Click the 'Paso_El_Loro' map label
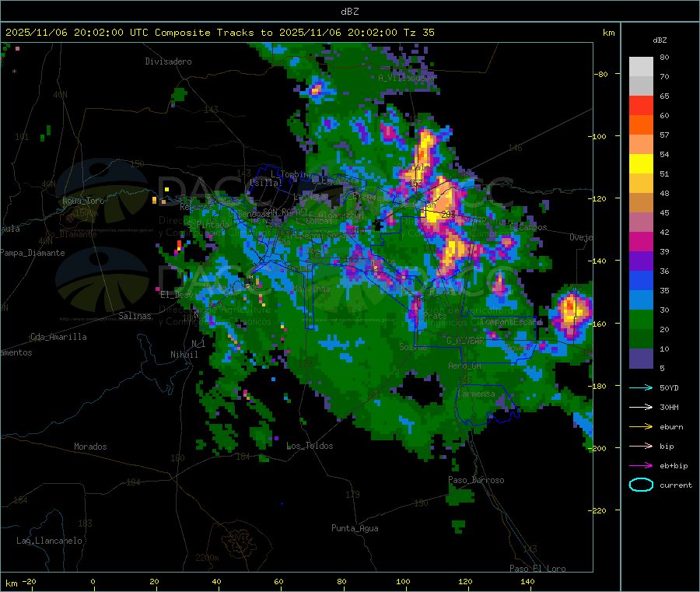 537,569
